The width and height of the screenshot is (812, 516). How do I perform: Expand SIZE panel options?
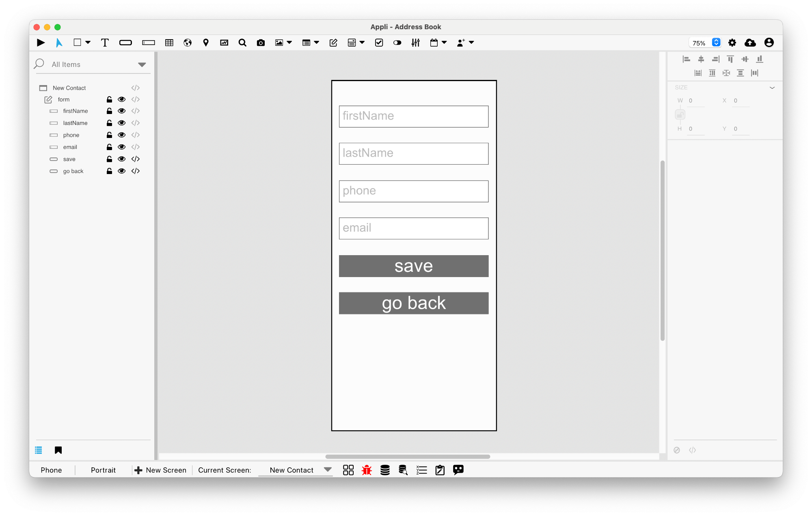[772, 87]
